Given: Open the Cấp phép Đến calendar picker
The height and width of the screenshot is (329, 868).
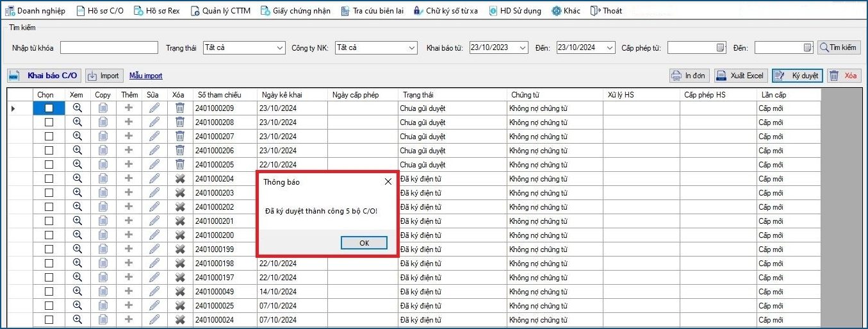Looking at the screenshot, I should click(x=807, y=47).
